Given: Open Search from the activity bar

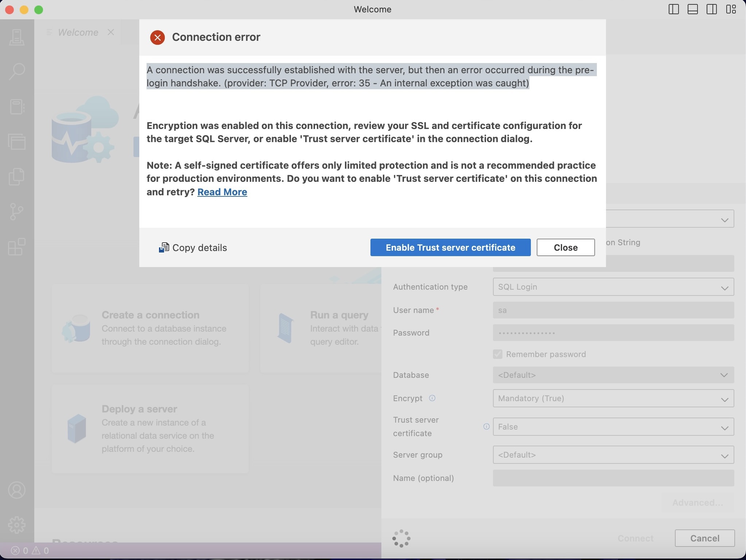Looking at the screenshot, I should 17,71.
